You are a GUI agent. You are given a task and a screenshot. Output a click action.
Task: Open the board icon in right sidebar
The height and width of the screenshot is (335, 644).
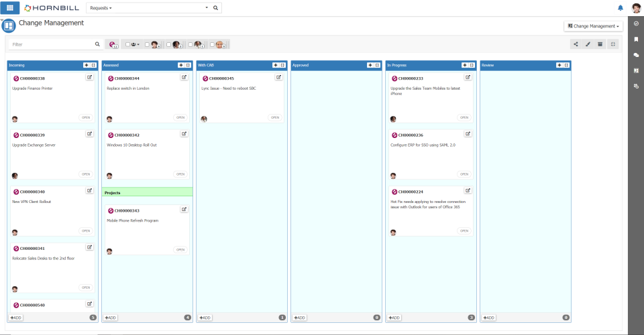click(x=636, y=70)
